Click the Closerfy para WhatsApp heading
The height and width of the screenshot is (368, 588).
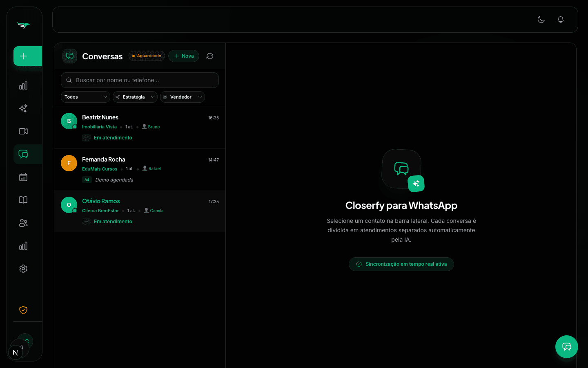coord(401,205)
